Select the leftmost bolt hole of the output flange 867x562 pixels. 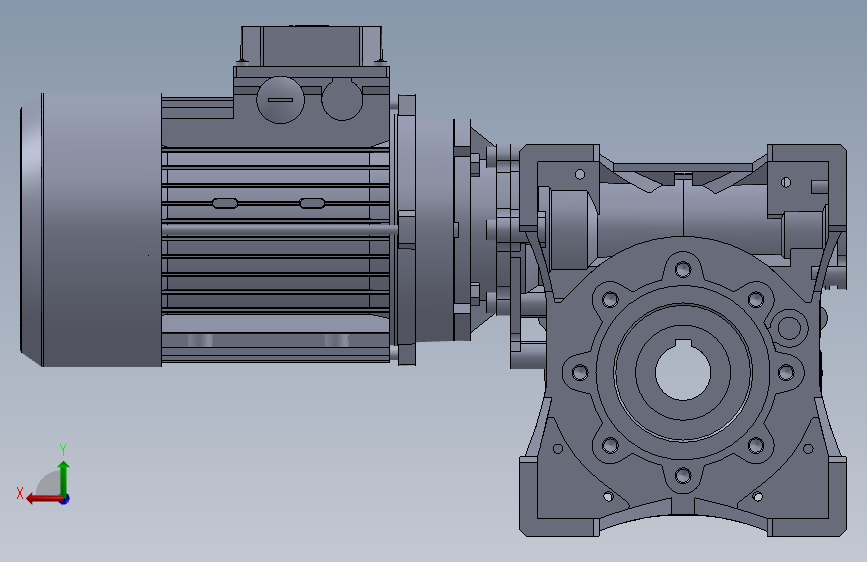pyautogui.click(x=579, y=372)
